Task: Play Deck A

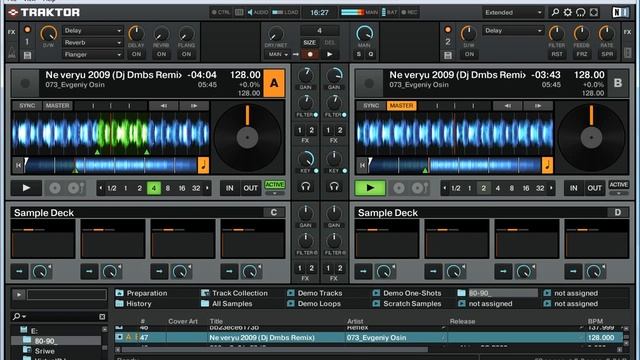Action: 27,188
